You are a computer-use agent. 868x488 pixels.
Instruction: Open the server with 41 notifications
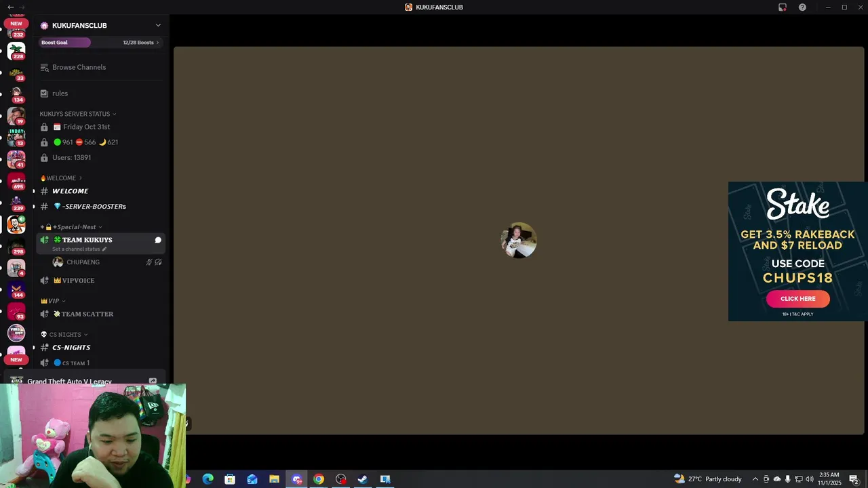coord(16,159)
